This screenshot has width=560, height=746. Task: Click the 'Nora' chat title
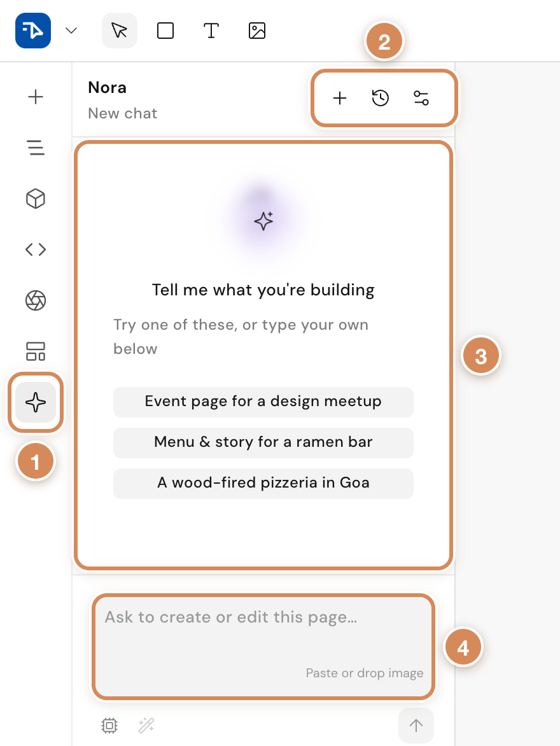(108, 88)
